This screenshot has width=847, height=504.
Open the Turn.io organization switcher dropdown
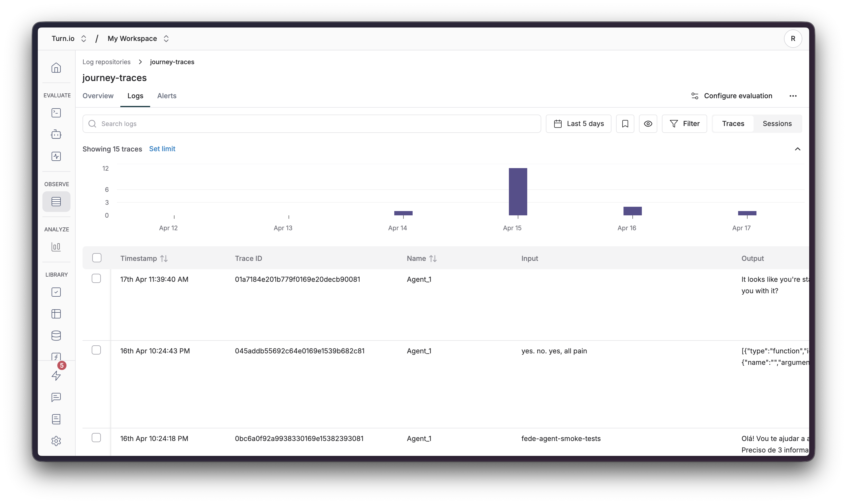click(x=69, y=39)
